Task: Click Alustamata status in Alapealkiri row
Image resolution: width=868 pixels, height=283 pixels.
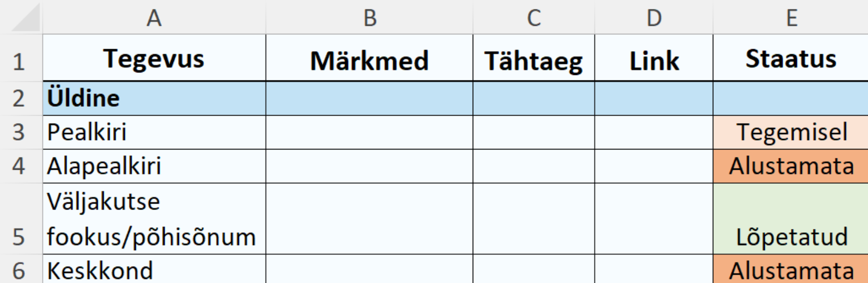Action: (x=791, y=166)
